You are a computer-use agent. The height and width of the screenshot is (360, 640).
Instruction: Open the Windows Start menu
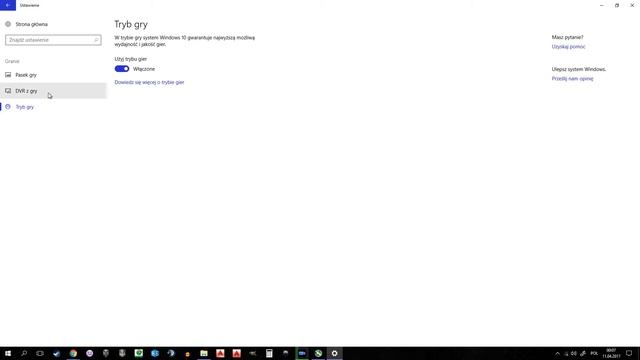[8, 353]
